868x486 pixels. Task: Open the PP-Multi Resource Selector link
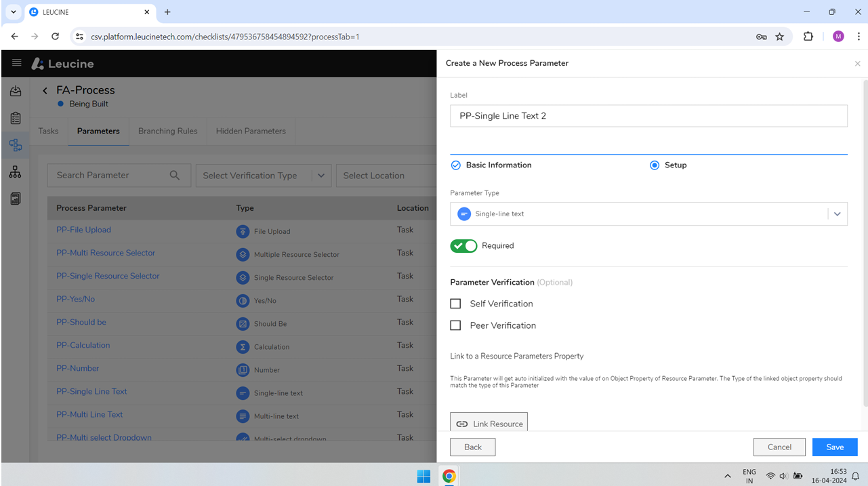[106, 253]
